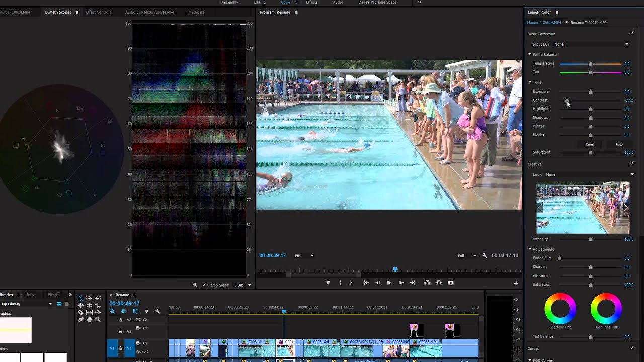This screenshot has height=362, width=644.
Task: Click the Temperature slider handle
Action: 591,64
